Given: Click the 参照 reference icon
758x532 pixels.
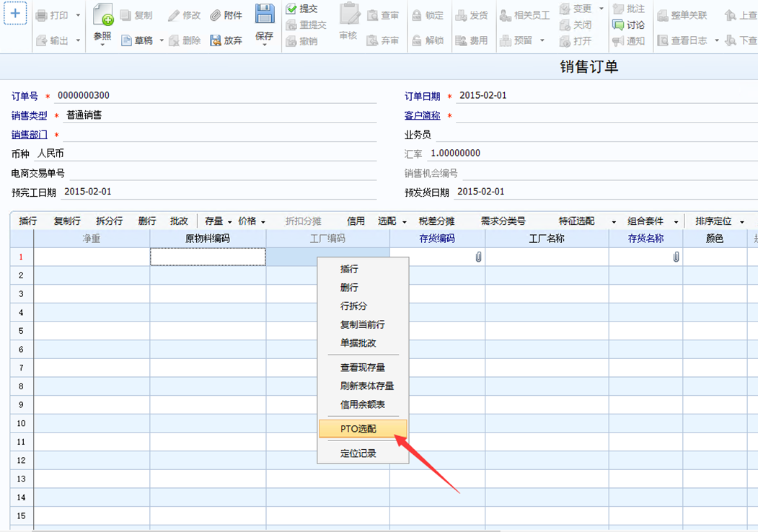Looking at the screenshot, I should (103, 14).
